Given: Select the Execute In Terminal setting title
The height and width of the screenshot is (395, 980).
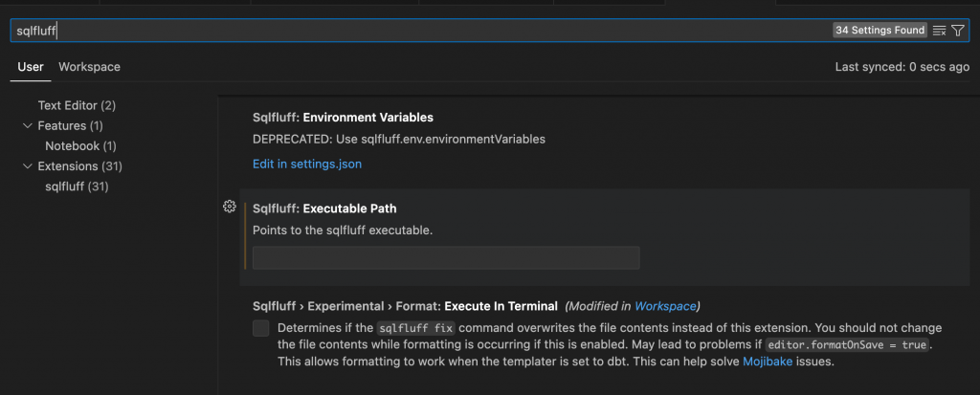Looking at the screenshot, I should (x=405, y=306).
